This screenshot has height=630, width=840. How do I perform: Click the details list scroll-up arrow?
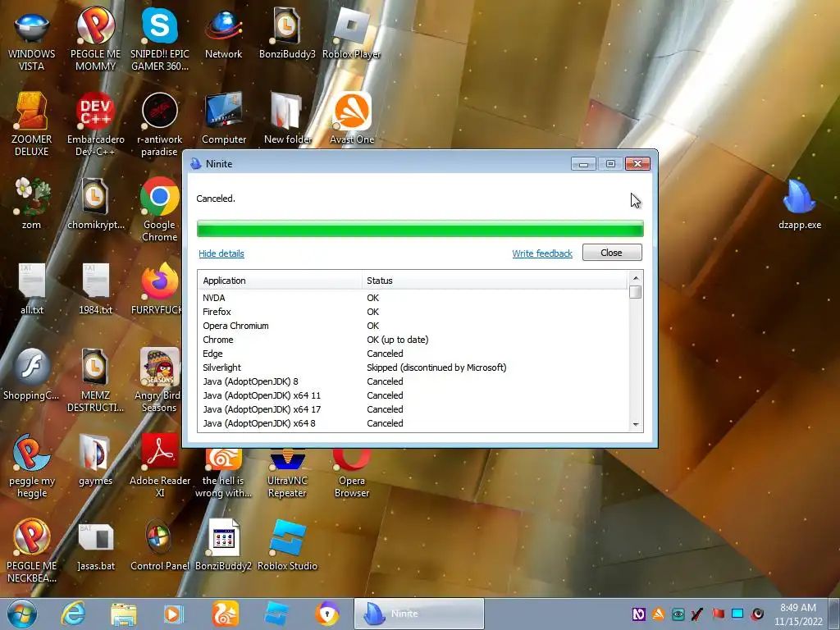point(636,278)
